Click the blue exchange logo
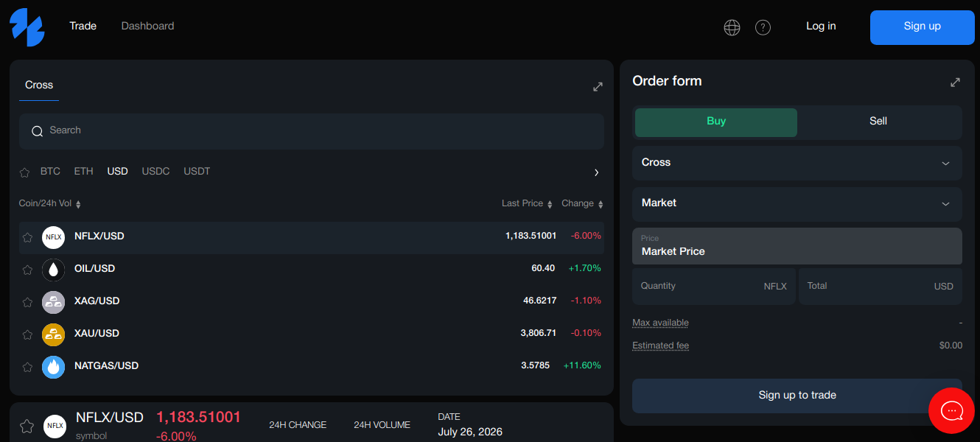 click(x=27, y=27)
